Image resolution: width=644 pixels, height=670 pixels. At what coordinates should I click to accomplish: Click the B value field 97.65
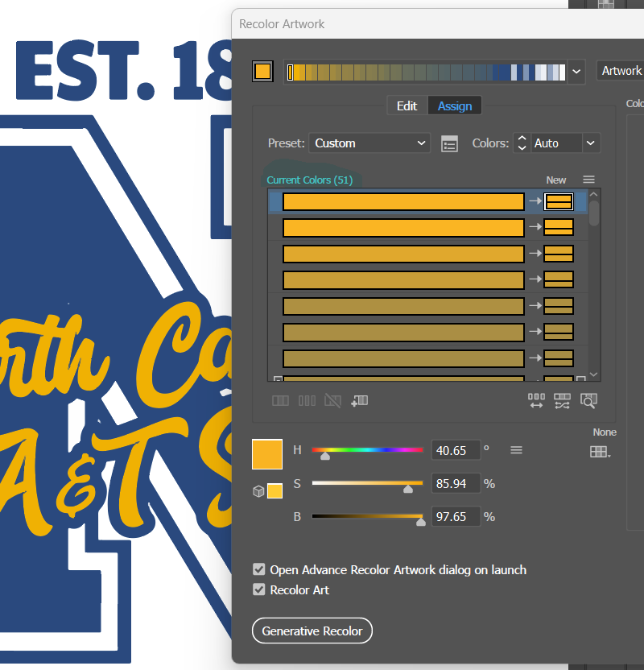456,517
